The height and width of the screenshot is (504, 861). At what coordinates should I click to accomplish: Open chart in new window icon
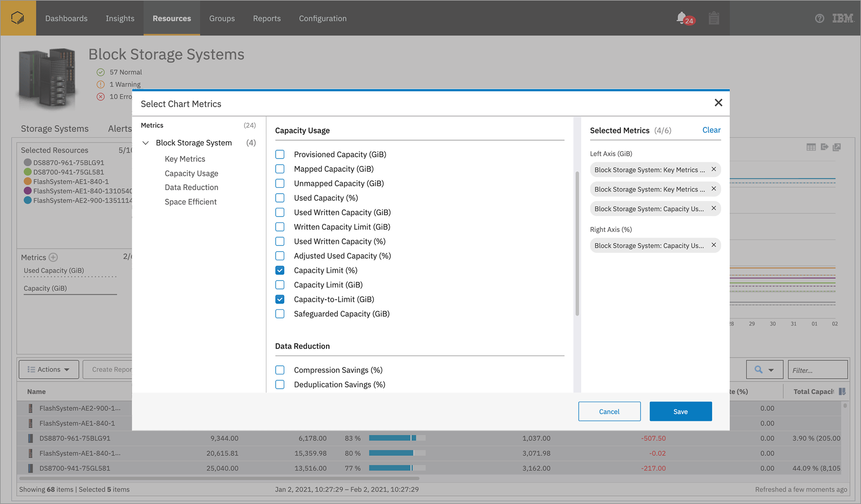point(837,147)
